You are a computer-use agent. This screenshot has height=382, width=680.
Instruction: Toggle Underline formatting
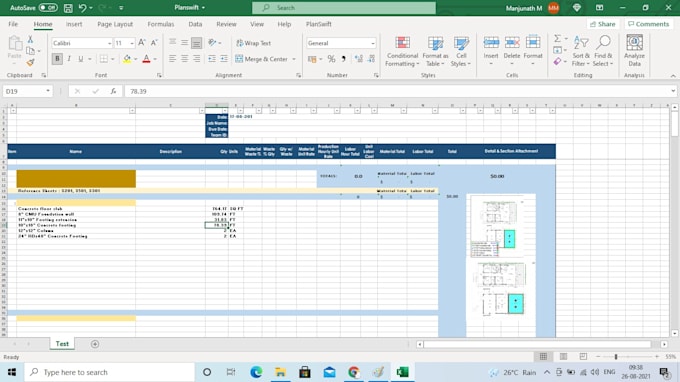tap(81, 59)
